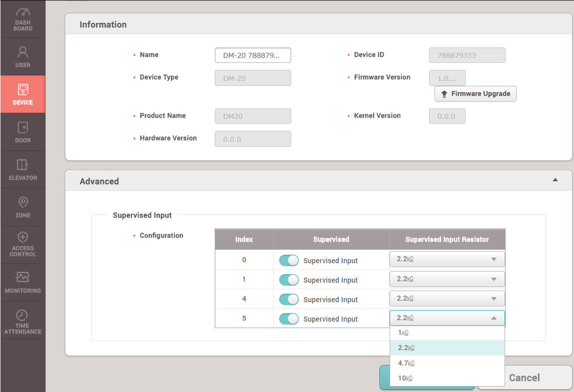Choose 4.7kΩ from the resistor list
Image resolution: width=574 pixels, height=392 pixels.
(x=406, y=363)
